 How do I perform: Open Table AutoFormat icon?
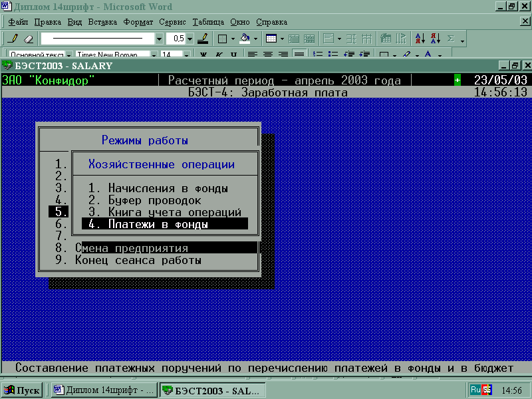click(x=386, y=39)
